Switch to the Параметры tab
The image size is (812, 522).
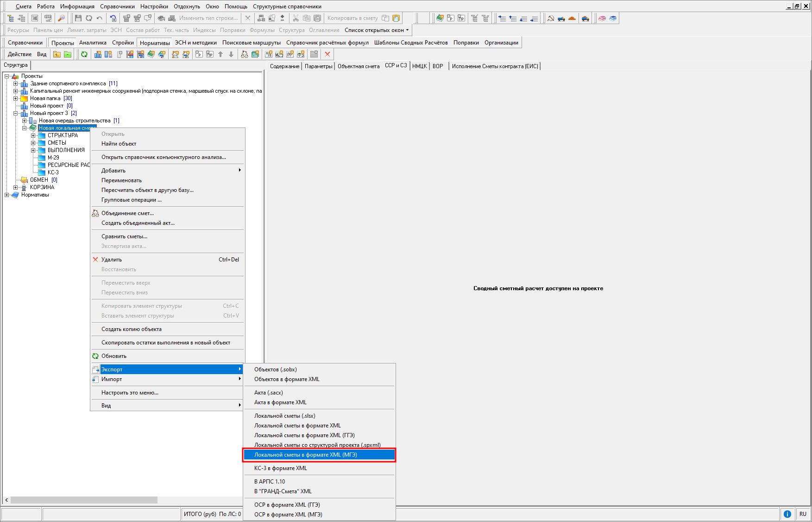[318, 66]
